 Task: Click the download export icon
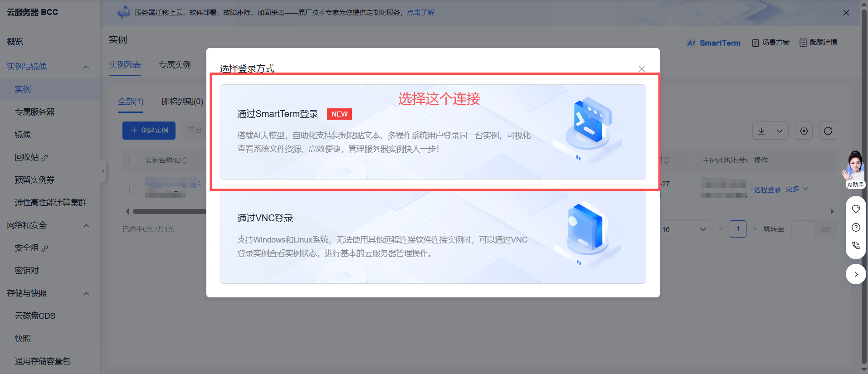[x=761, y=131]
